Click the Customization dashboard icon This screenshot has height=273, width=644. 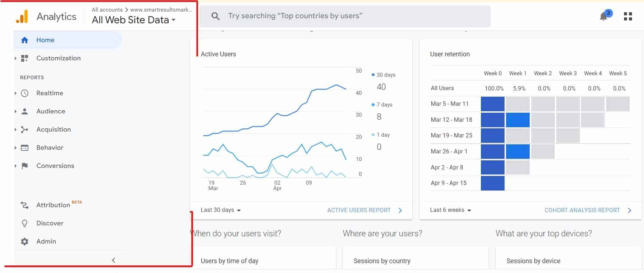24,58
